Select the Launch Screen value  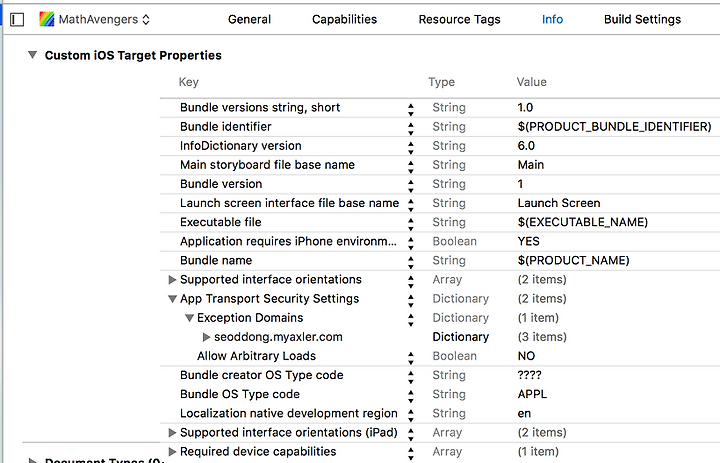559,203
